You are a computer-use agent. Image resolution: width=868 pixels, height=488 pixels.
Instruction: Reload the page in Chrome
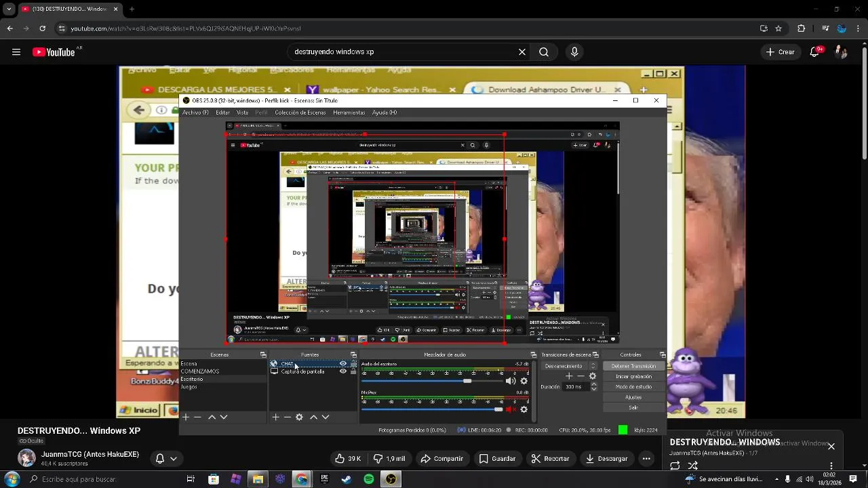pos(43,28)
